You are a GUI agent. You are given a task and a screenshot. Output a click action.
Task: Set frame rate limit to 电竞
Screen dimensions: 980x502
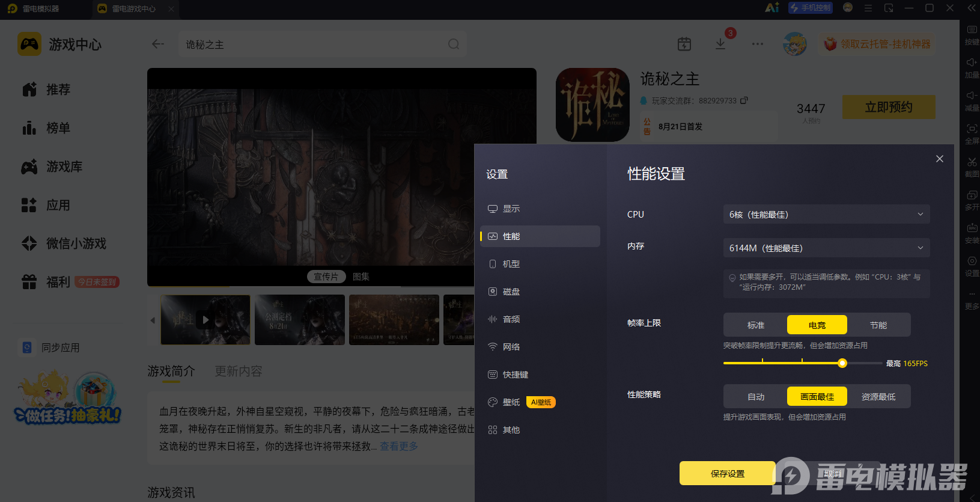tap(817, 325)
